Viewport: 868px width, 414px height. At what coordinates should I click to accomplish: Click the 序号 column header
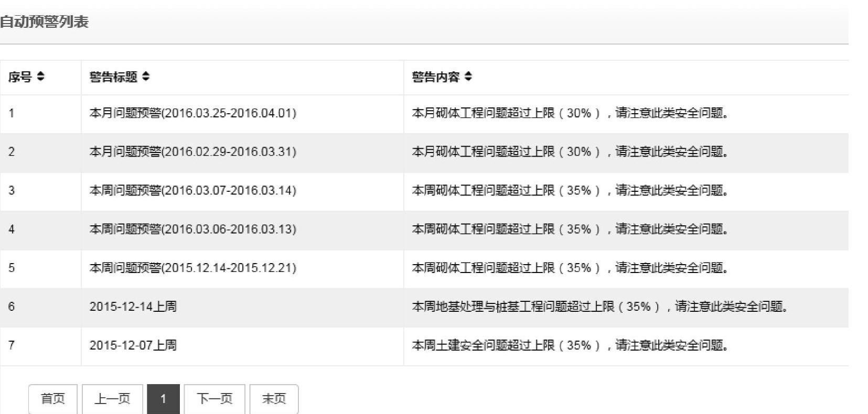20,77
